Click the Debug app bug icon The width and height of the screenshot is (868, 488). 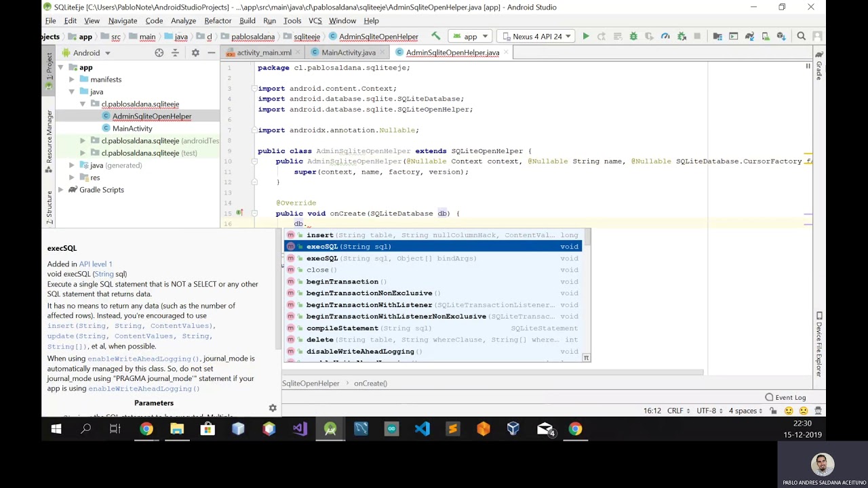pos(633,37)
